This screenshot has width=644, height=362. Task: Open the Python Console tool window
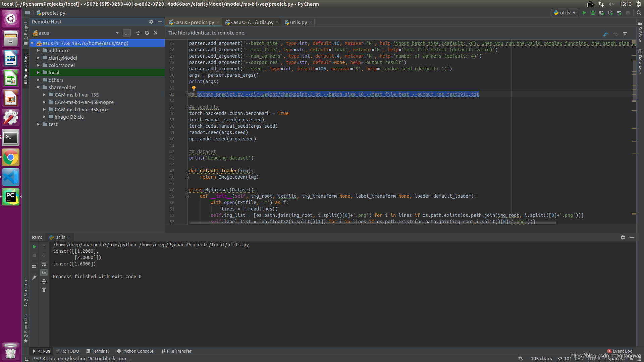click(x=135, y=351)
